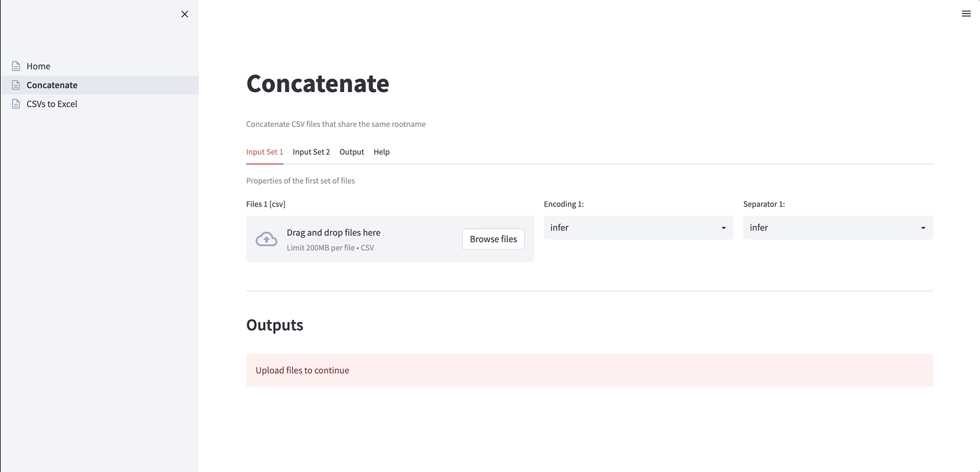
Task: Click the Separator 1 dropdown chevron
Action: tap(923, 227)
